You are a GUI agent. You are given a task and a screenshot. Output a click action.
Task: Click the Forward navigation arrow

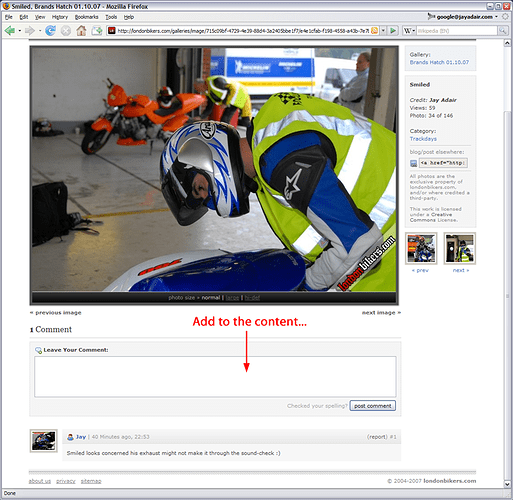30,31
